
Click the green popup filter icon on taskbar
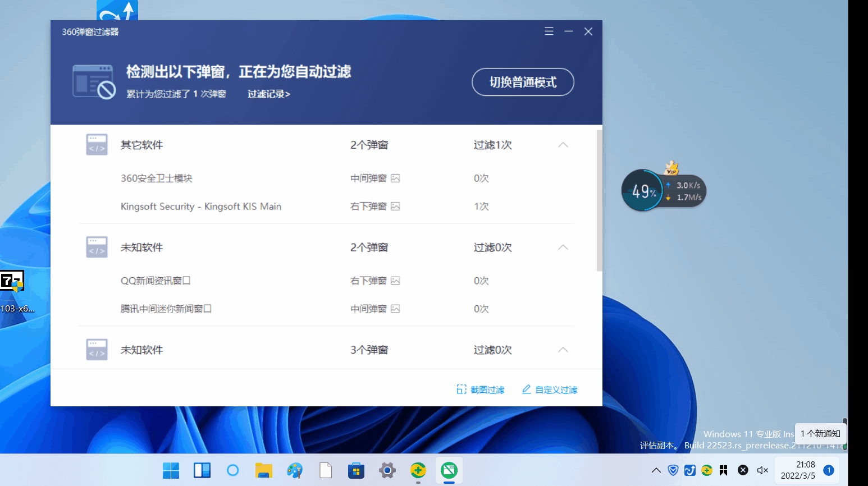[449, 470]
